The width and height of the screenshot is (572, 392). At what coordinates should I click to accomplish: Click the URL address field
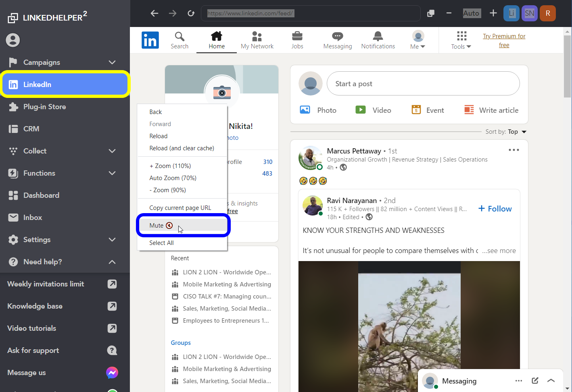pos(311,13)
